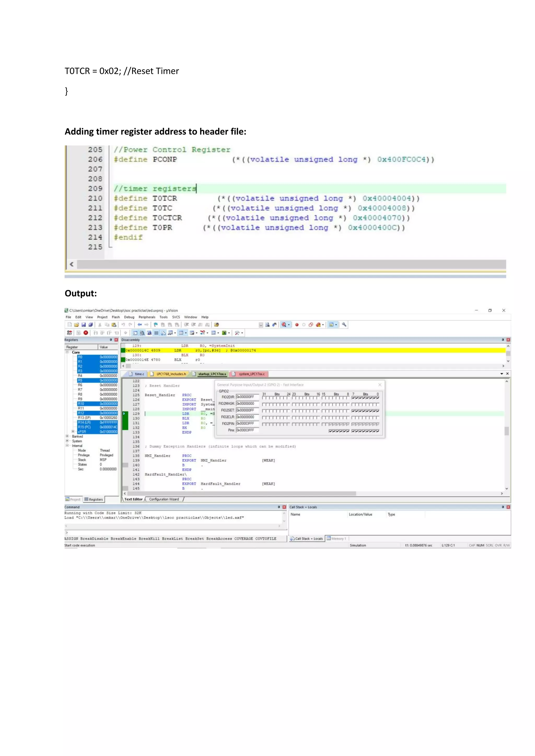This screenshot has width=535, height=756.
Task: Click the wrench Configuration icon
Action: [x=344, y=325]
